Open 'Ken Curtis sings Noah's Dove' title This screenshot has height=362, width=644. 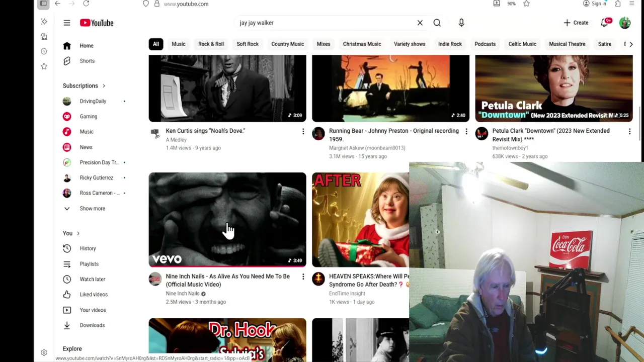tap(205, 131)
